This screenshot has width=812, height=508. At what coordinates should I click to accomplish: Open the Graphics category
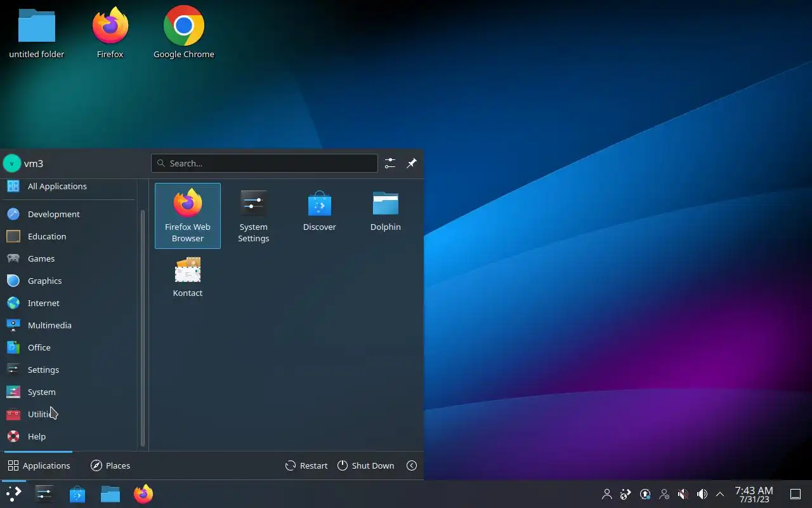coord(69,281)
